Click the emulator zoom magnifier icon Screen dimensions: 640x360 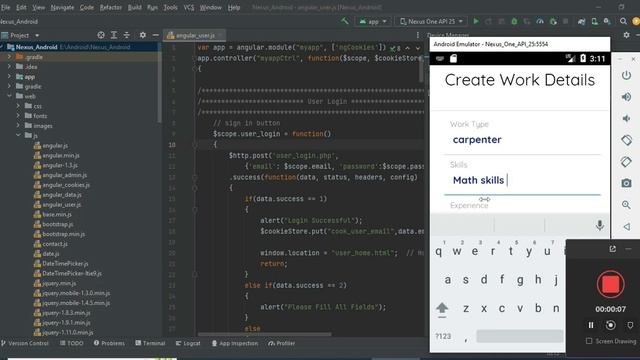[627, 205]
